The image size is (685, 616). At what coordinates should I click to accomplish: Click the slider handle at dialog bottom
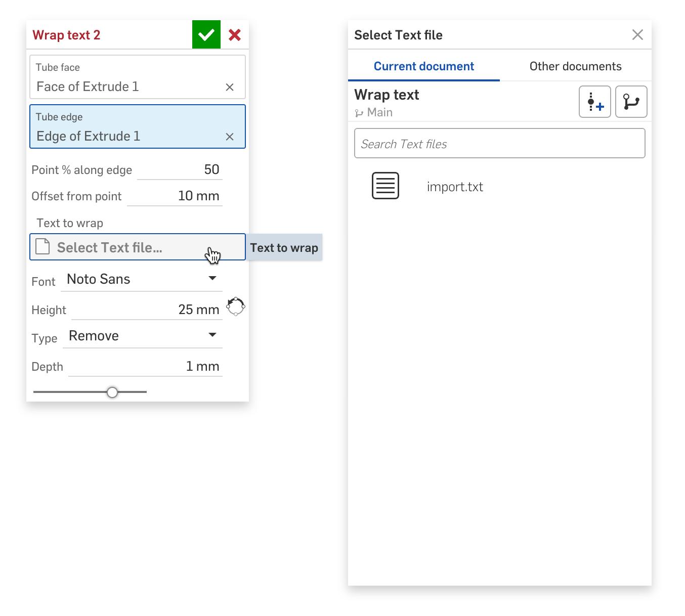112,392
